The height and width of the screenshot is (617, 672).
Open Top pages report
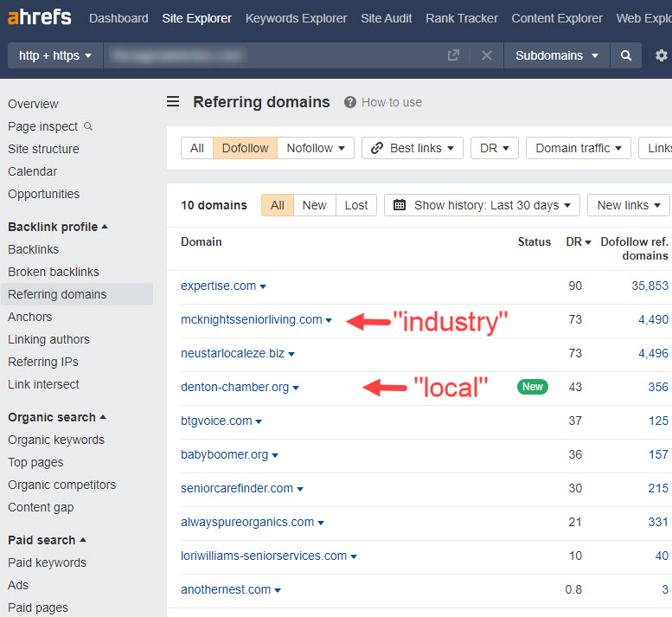(x=35, y=462)
